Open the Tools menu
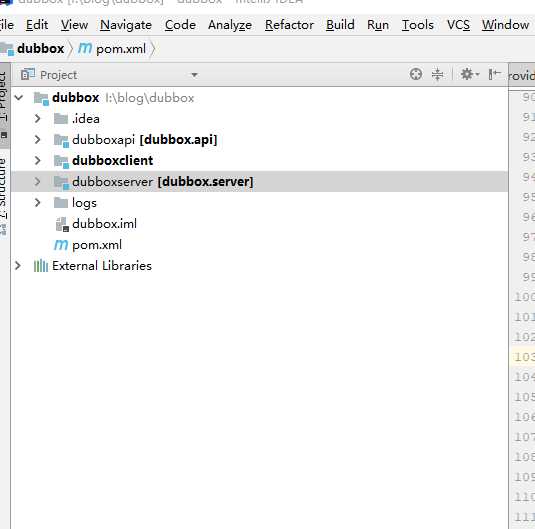This screenshot has width=535, height=529. pyautogui.click(x=418, y=25)
